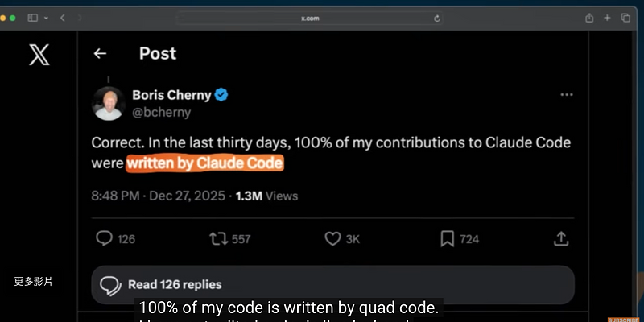Bookmark this post
The width and height of the screenshot is (644, 322).
(x=448, y=238)
